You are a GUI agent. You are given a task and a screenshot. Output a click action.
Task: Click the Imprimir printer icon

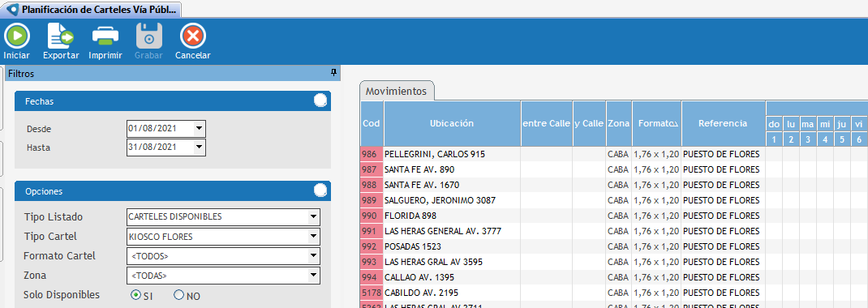coord(105,36)
